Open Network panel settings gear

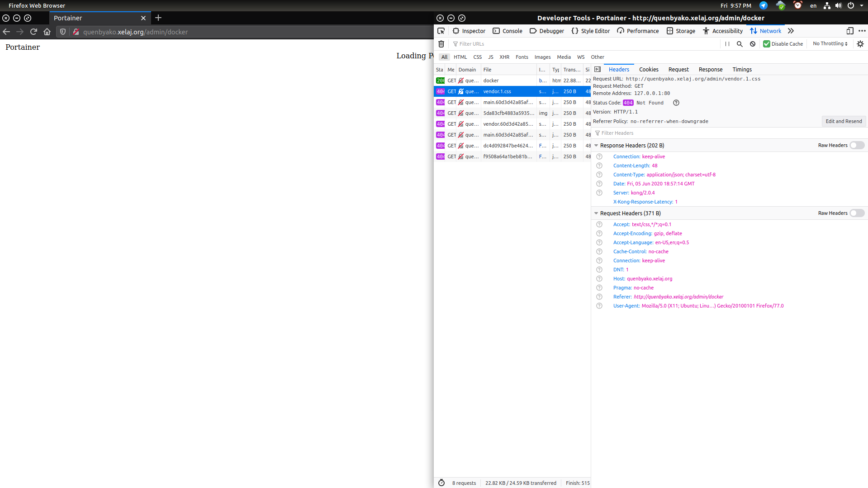point(860,44)
